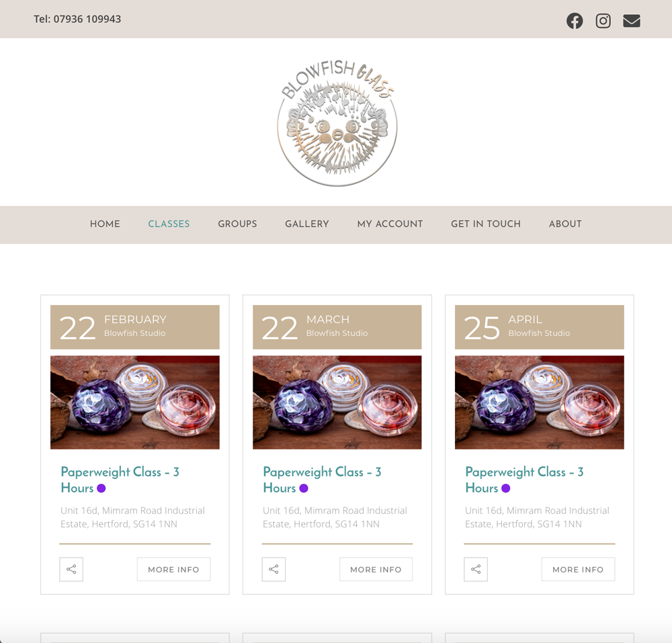Open the Get In Touch page

(x=486, y=224)
